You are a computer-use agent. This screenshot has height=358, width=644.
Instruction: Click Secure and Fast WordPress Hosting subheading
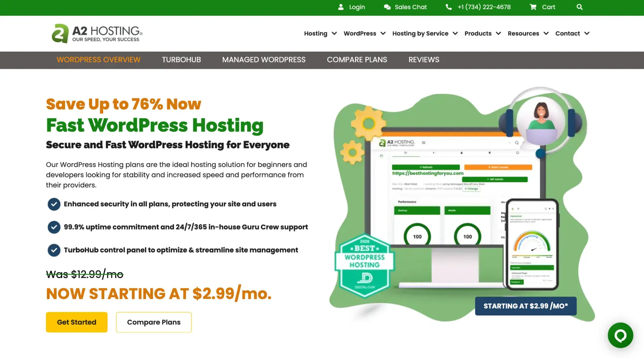coord(168,145)
